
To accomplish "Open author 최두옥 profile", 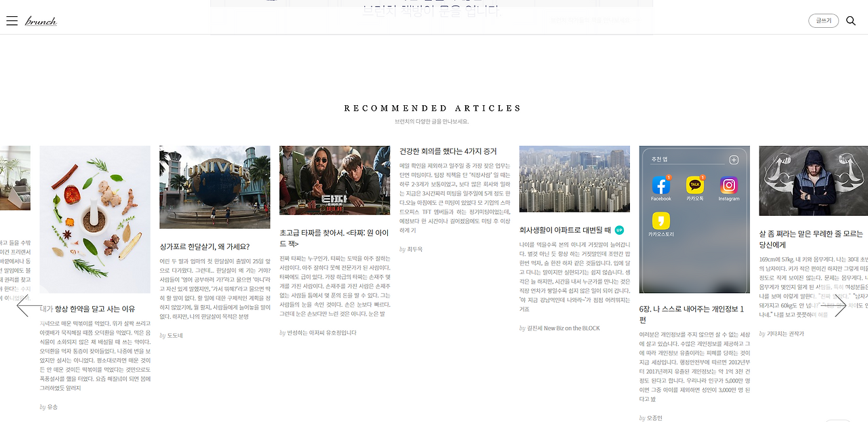I will pos(414,250).
